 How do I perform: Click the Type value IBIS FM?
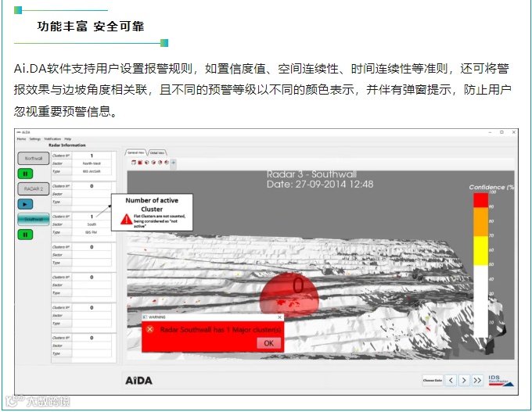[92, 232]
